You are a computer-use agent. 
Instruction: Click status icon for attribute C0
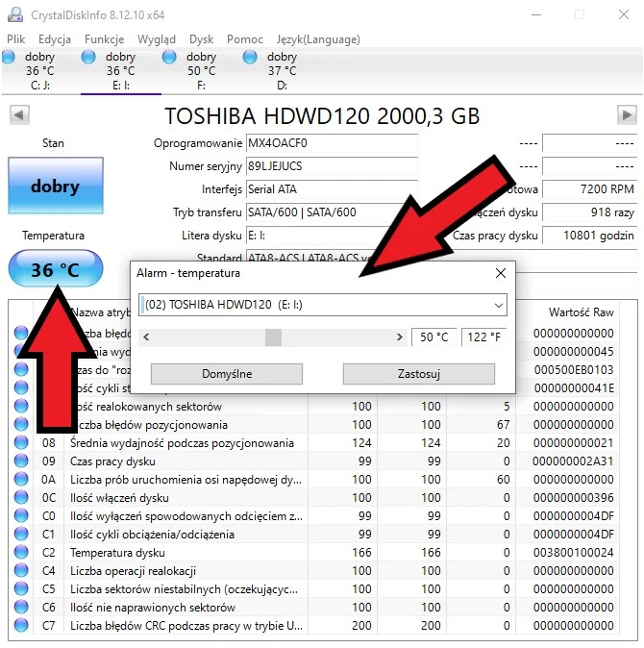coord(21,515)
